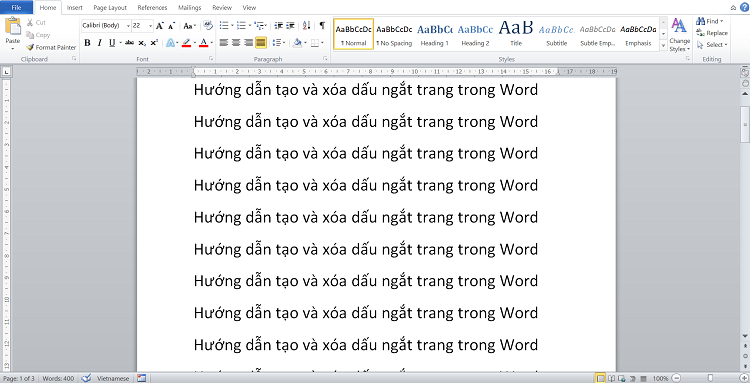Click the Format Painter tool
This screenshot has width=750, height=383.
[x=51, y=47]
